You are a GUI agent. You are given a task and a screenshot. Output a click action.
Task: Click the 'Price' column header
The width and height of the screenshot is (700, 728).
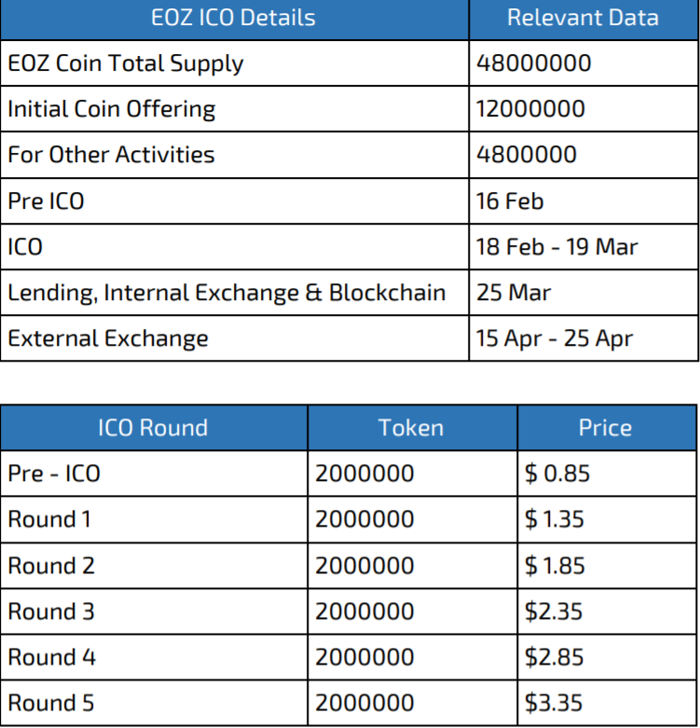click(x=605, y=428)
